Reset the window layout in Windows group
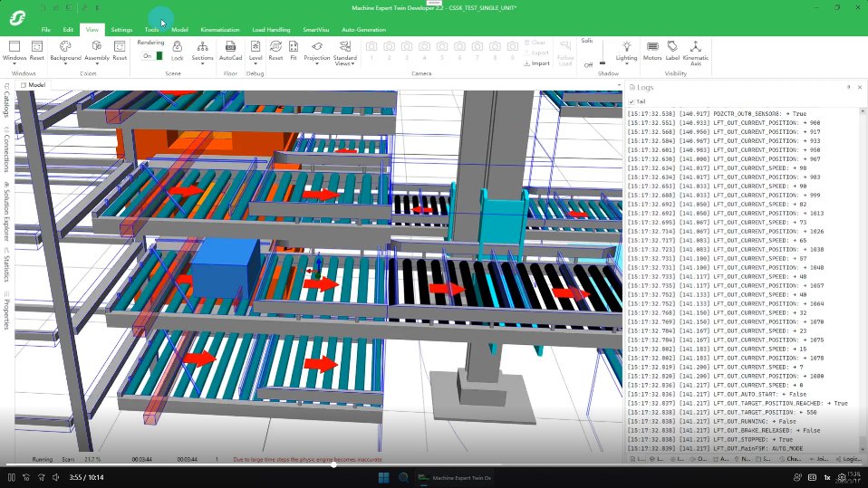Viewport: 868px width, 488px height. coord(36,50)
